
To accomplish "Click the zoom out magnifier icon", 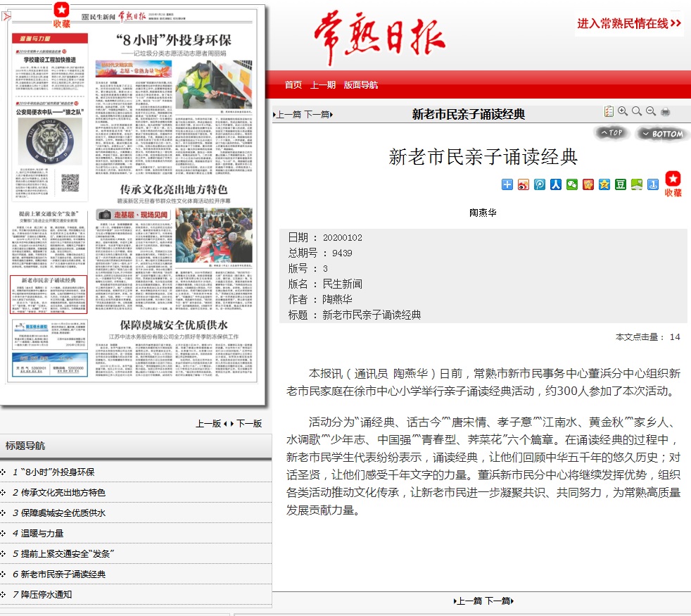I will (651, 111).
